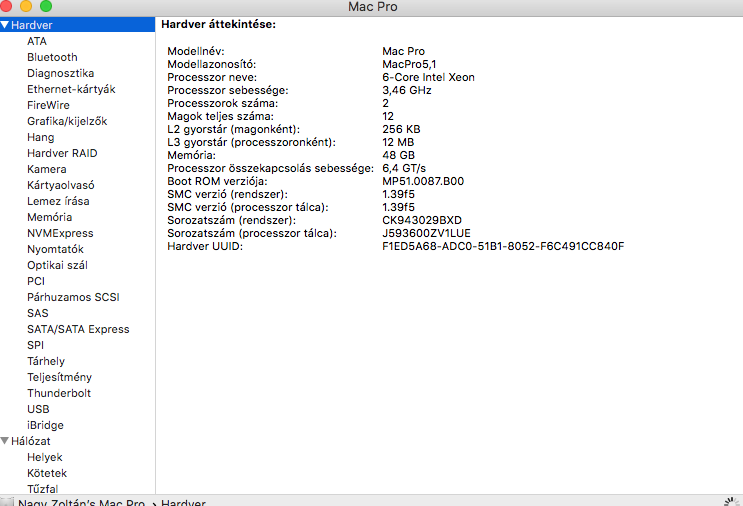This screenshot has height=506, width=743.
Task: Click the tray serial J593600ZV1LUE
Action: [x=426, y=233]
